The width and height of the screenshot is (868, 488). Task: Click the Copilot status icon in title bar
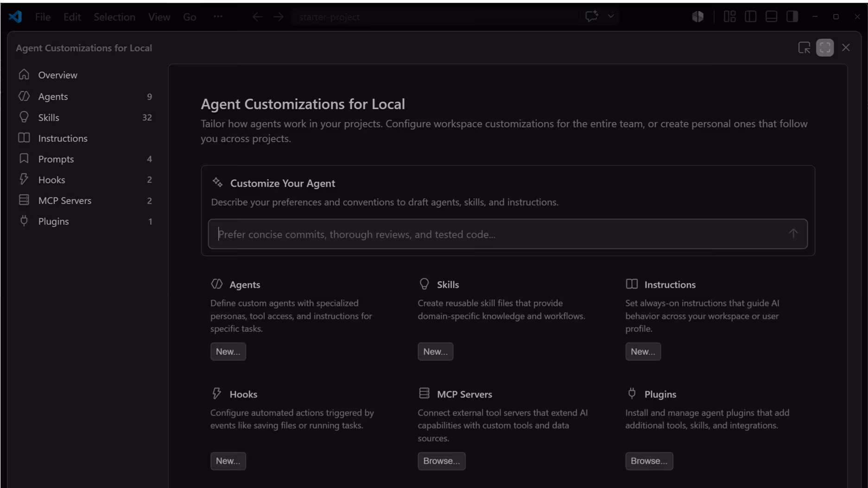[698, 17]
